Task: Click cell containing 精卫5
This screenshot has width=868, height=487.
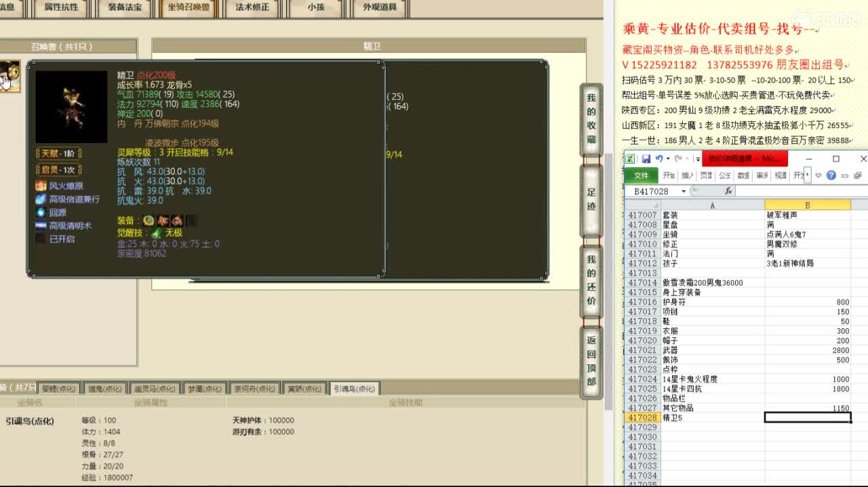Action: point(712,418)
